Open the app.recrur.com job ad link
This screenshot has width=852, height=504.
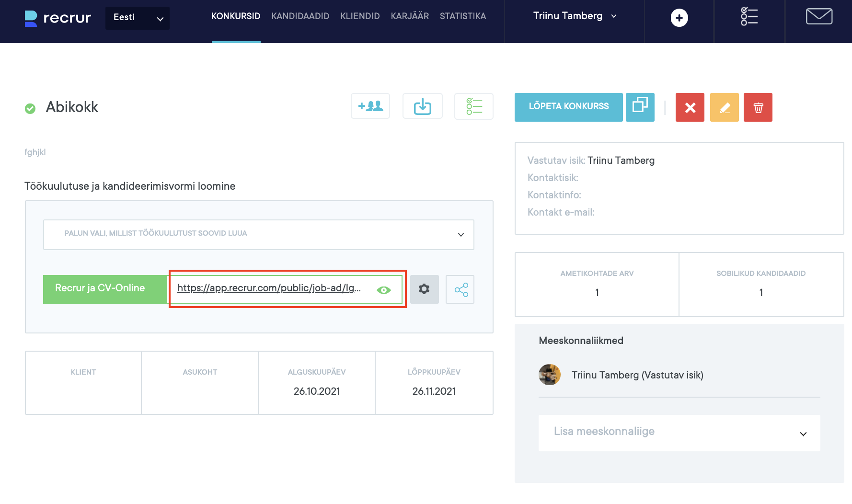coord(268,288)
